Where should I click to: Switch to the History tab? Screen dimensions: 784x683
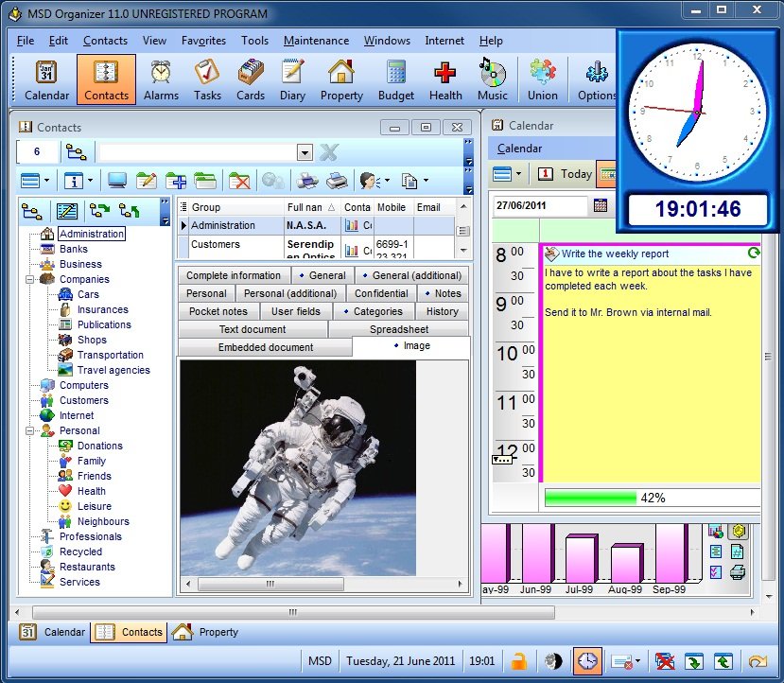pos(442,311)
